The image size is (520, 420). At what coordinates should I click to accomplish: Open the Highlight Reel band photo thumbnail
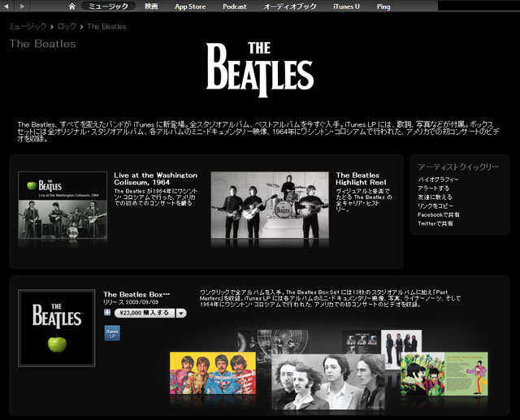click(270, 205)
